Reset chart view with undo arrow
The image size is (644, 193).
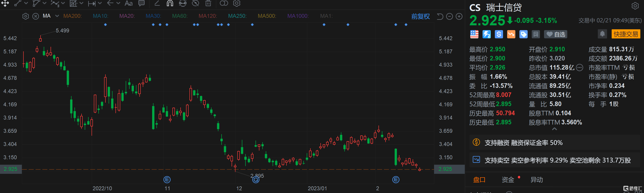pos(440,16)
